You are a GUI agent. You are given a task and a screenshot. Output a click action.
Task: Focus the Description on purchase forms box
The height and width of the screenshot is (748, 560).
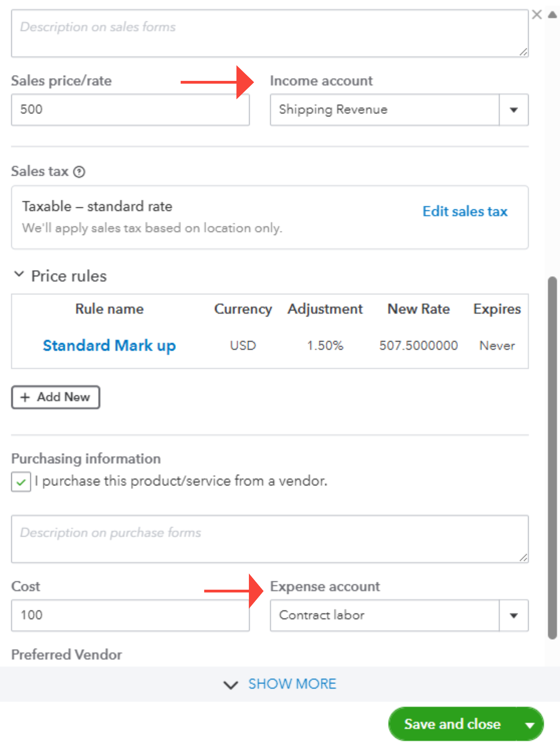point(270,539)
